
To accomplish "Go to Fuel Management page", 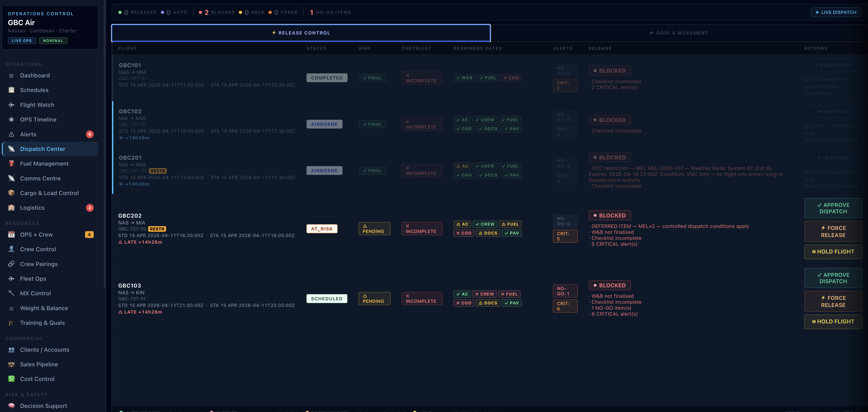I will click(50, 164).
